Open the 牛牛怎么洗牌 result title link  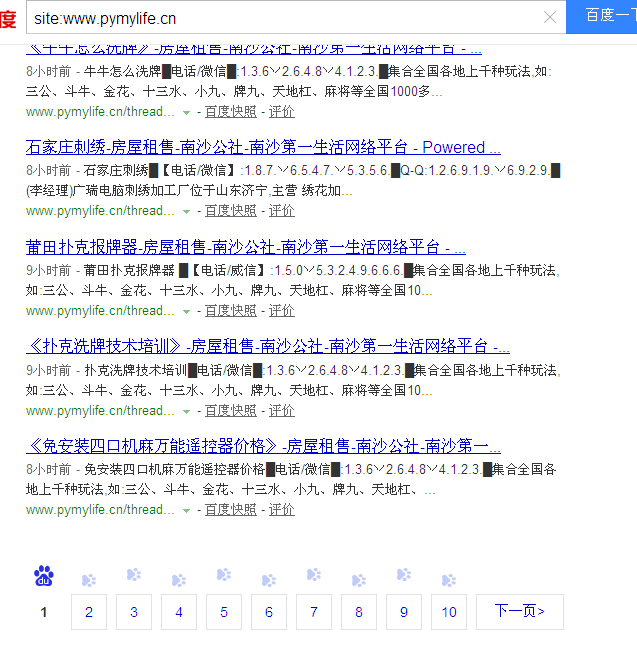coord(254,49)
